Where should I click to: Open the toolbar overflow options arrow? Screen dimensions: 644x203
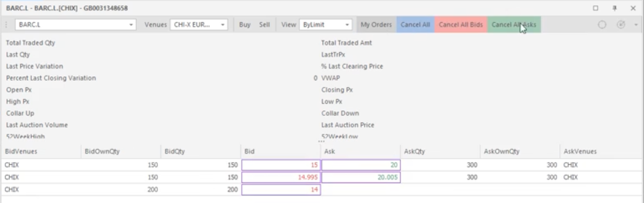pyautogui.click(x=636, y=25)
